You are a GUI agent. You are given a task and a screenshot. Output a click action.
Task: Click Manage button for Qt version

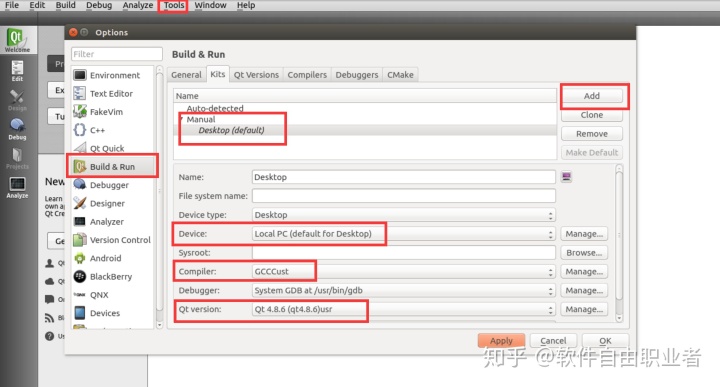pyautogui.click(x=584, y=309)
